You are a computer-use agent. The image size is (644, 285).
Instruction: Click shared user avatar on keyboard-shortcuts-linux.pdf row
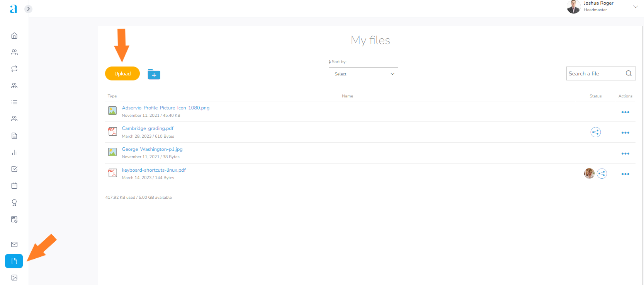[589, 174]
